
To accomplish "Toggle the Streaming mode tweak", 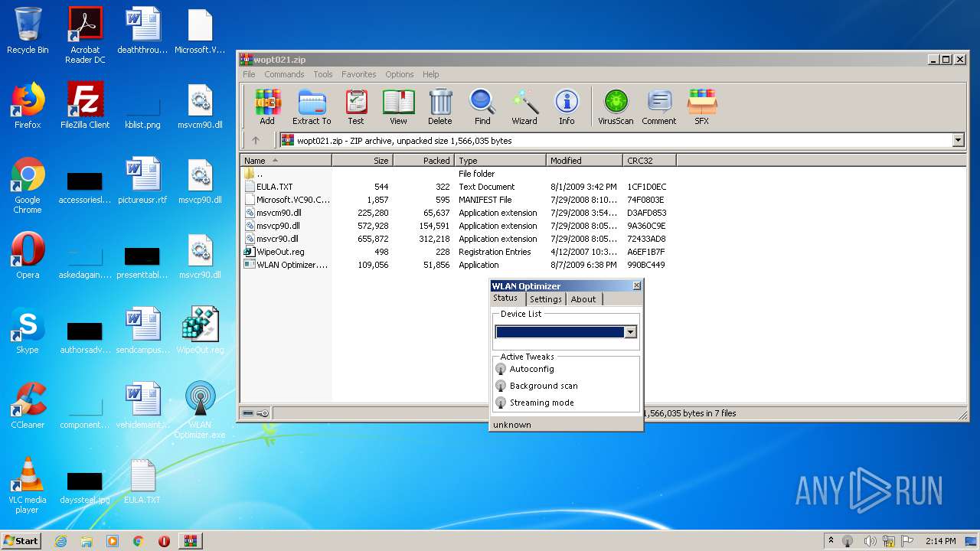I will (501, 403).
